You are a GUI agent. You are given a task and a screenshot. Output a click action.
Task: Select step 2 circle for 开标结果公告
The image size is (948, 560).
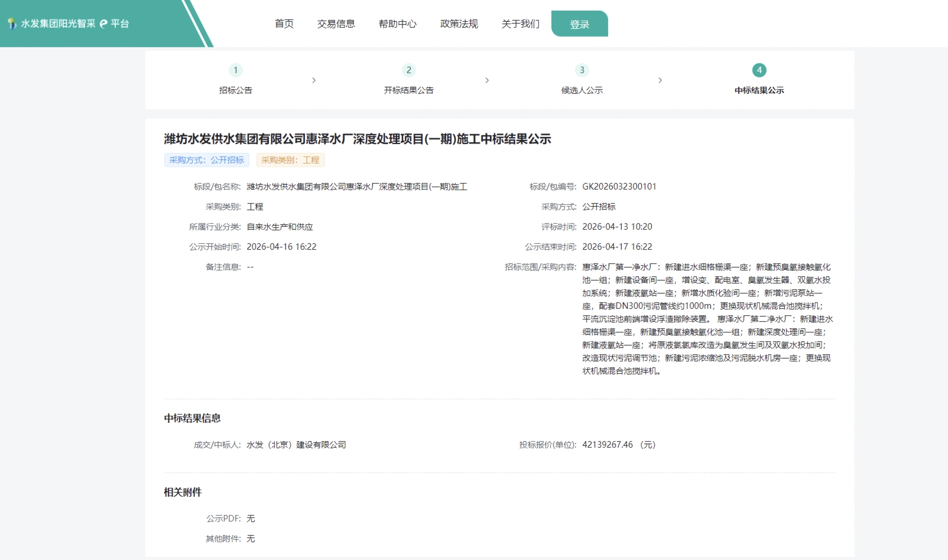coord(409,70)
